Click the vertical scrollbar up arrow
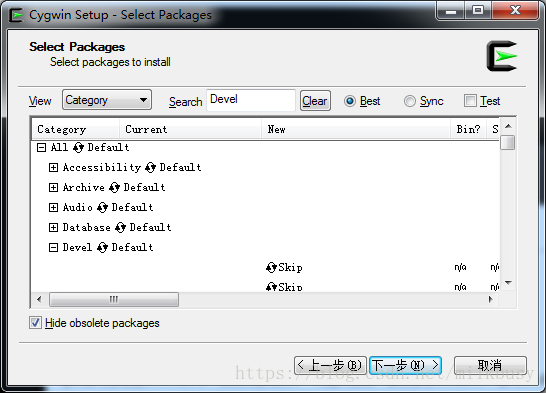Screen dimensions: 546x393 click(x=508, y=126)
